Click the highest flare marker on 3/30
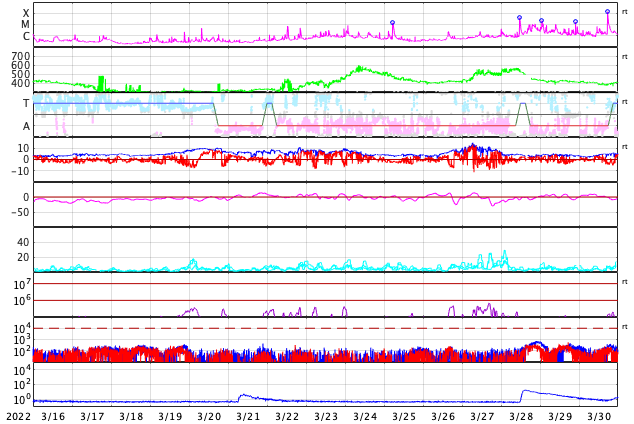Screen dimensions: 634x424 [x=607, y=12]
